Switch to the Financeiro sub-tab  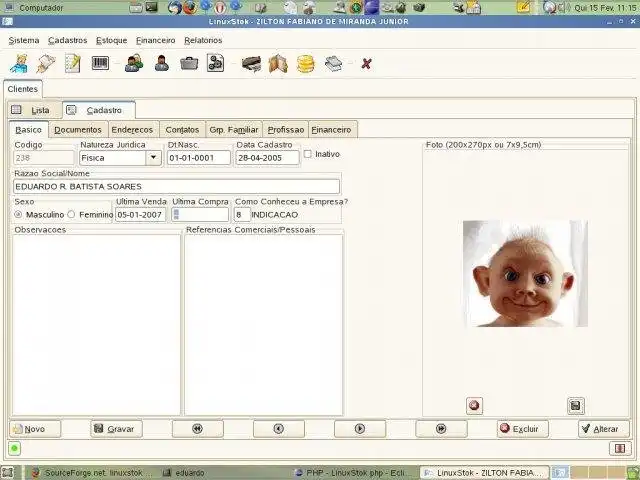331,130
